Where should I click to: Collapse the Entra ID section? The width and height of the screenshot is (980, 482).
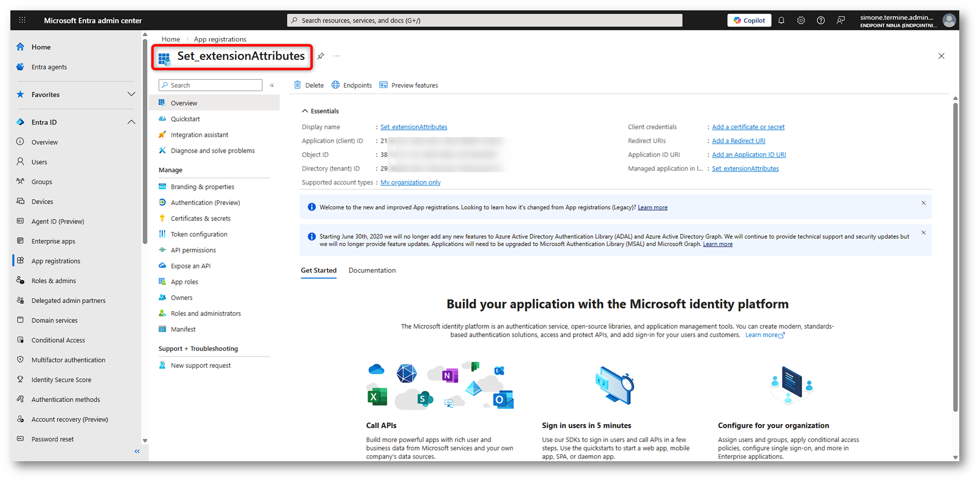pyautogui.click(x=131, y=122)
